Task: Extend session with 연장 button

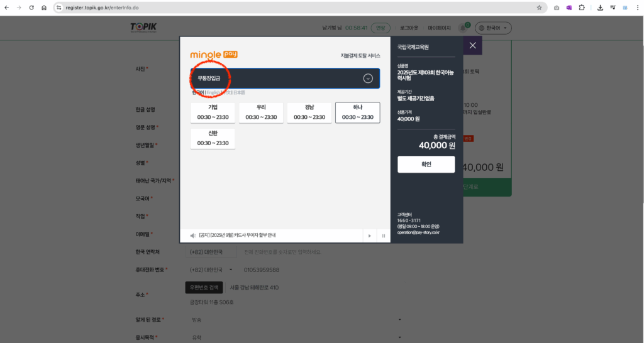Action: coord(380,28)
